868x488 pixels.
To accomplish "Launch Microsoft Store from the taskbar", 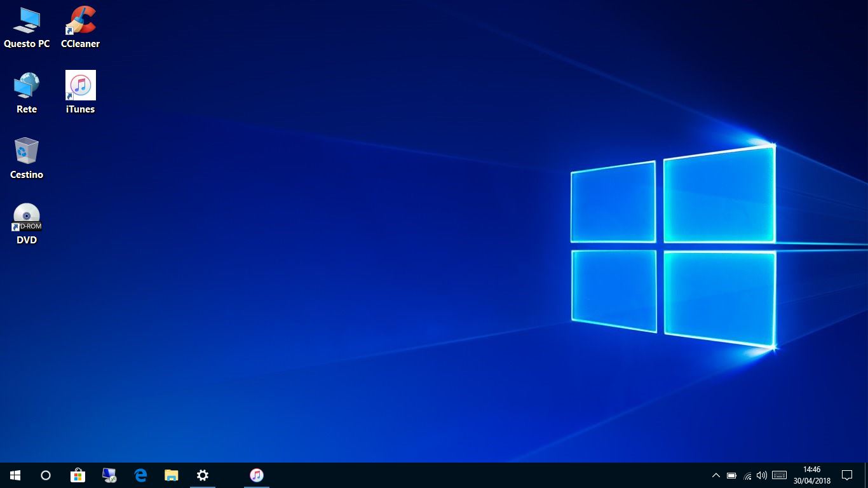I will click(x=78, y=475).
